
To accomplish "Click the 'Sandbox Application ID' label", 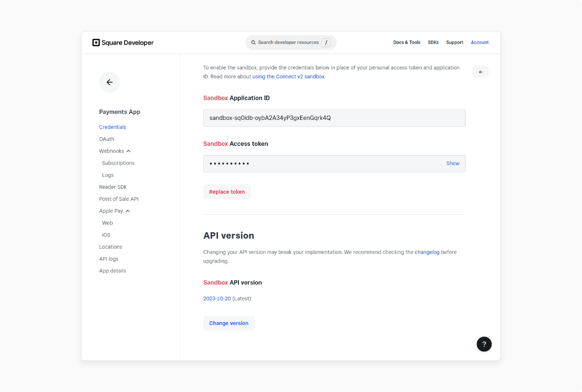I will (236, 98).
